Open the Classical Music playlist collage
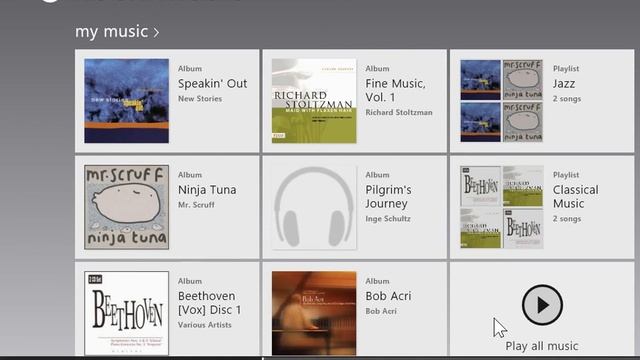640x360 pixels. [501, 207]
